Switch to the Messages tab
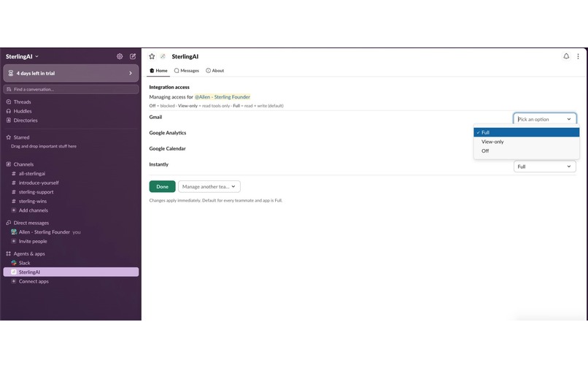Screen dimensions: 588x368 point(186,71)
